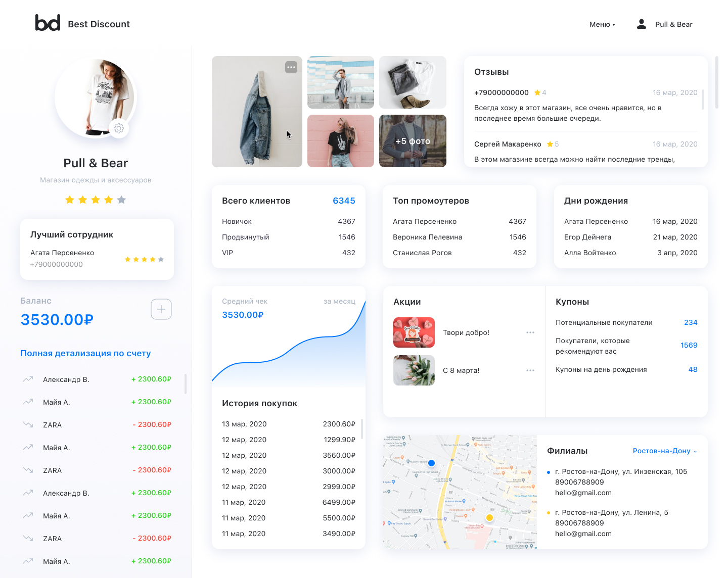This screenshot has width=728, height=578.
Task: Click the за месяц period label
Action: 339,301
